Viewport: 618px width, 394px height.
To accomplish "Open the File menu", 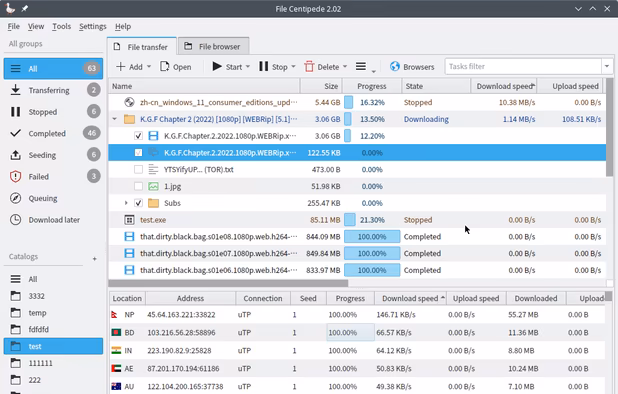I will click(13, 26).
